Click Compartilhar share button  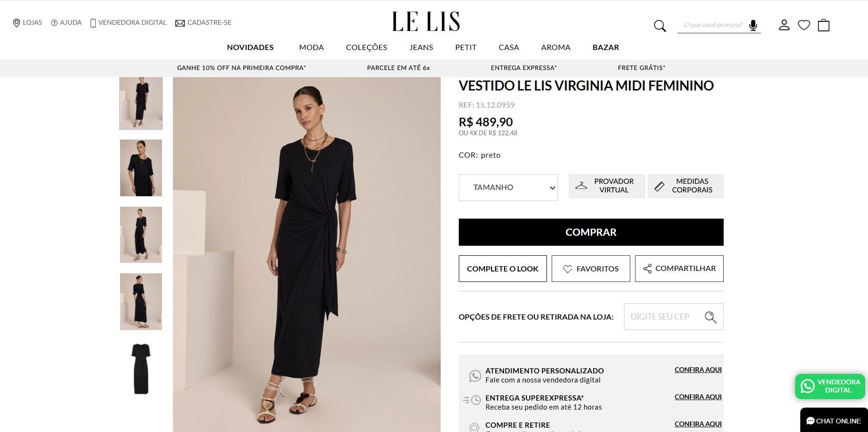tap(679, 269)
